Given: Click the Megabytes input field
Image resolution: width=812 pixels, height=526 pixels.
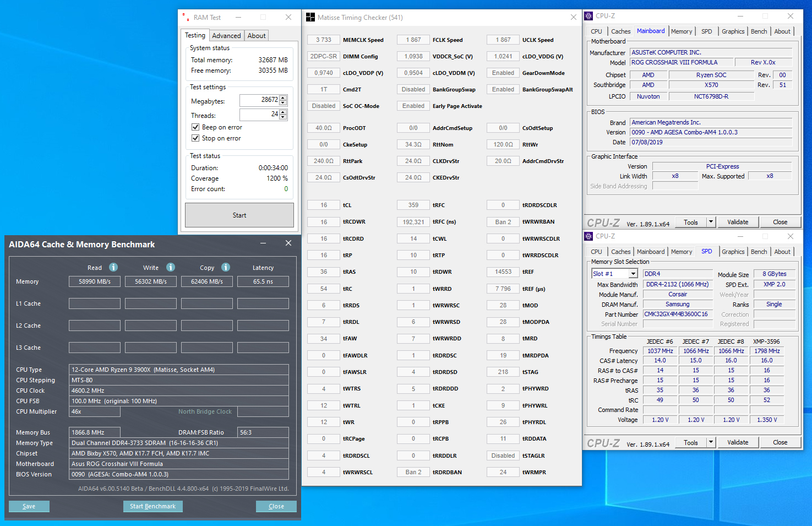Looking at the screenshot, I should click(x=260, y=100).
